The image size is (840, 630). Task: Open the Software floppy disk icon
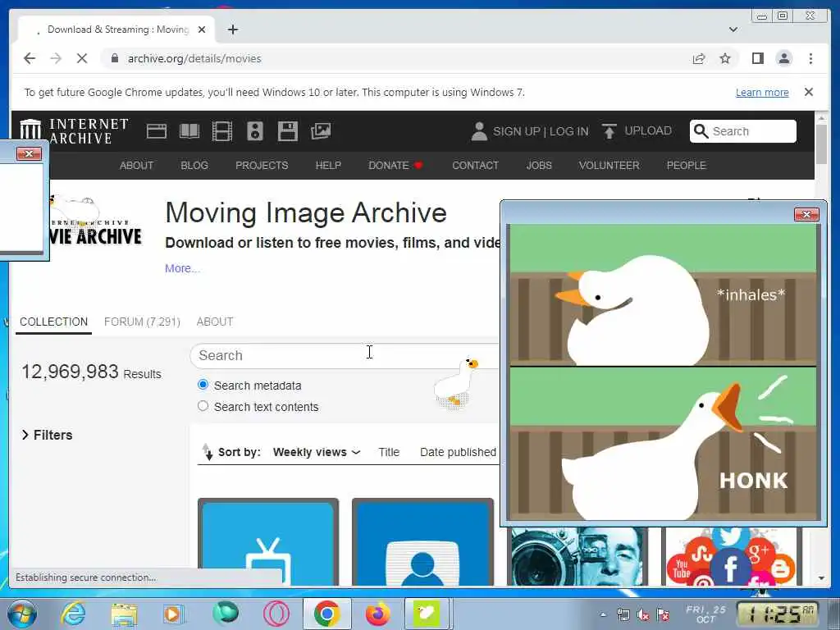[288, 131]
